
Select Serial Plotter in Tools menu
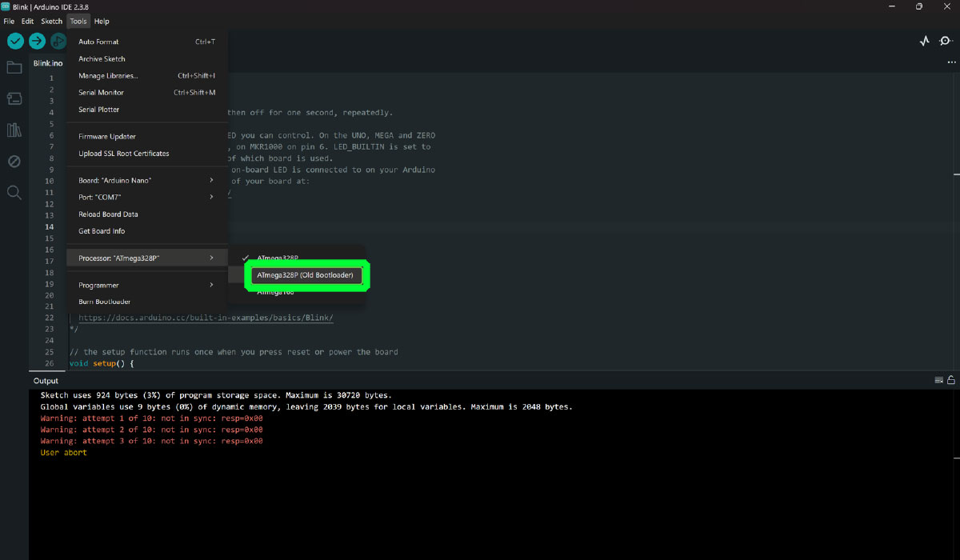coord(147,109)
